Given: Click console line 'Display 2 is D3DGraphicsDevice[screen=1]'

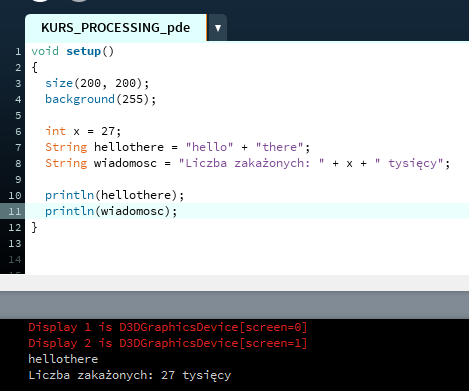Looking at the screenshot, I should [x=168, y=343].
